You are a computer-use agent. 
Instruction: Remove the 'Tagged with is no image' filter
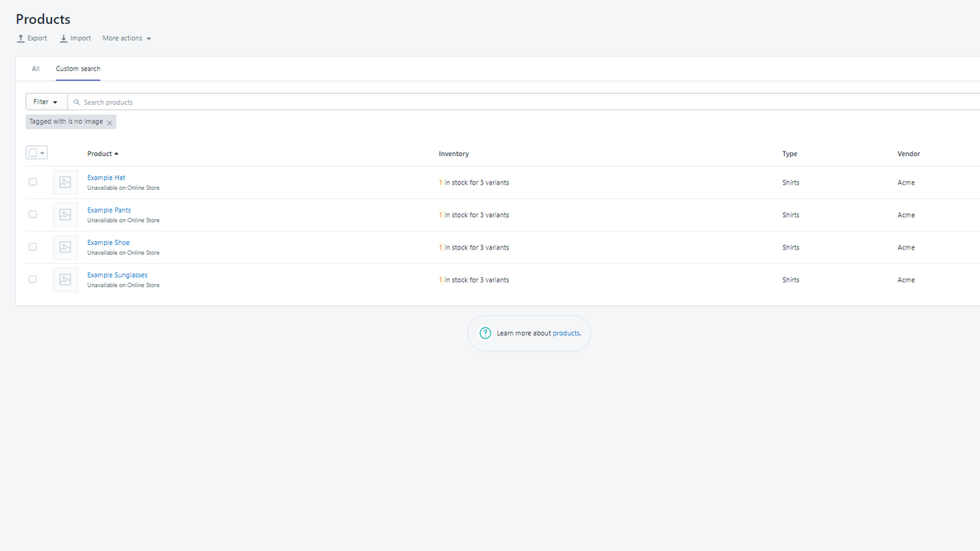[109, 122]
